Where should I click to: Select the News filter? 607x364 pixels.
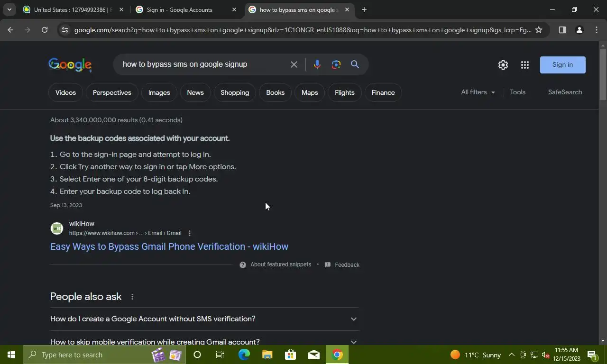click(x=195, y=92)
